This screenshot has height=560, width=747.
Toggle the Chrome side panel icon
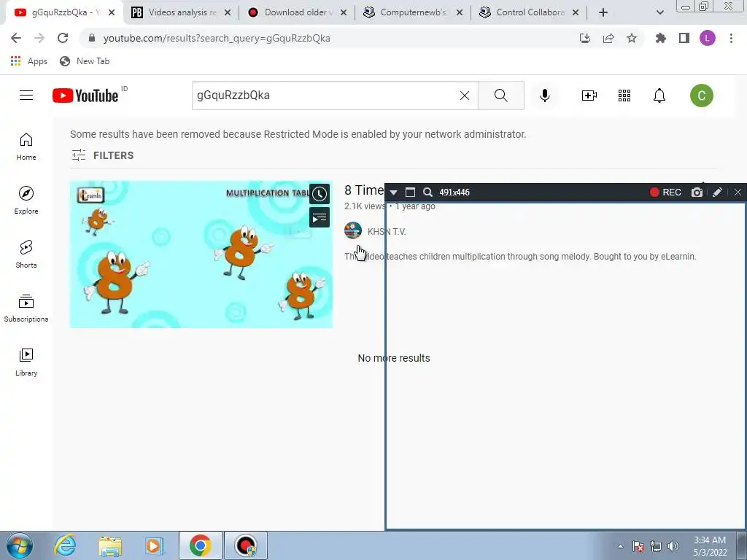pos(684,38)
